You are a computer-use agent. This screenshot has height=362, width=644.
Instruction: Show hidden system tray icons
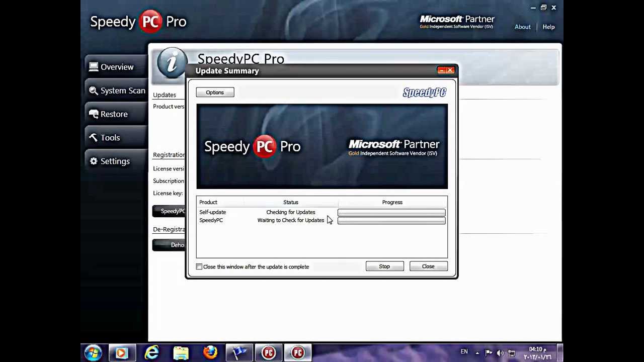[x=477, y=353]
